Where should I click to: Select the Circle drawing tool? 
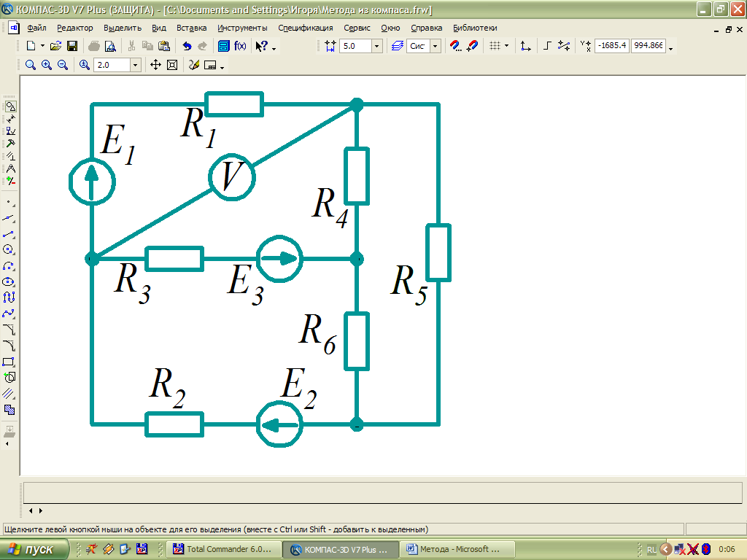(9, 249)
